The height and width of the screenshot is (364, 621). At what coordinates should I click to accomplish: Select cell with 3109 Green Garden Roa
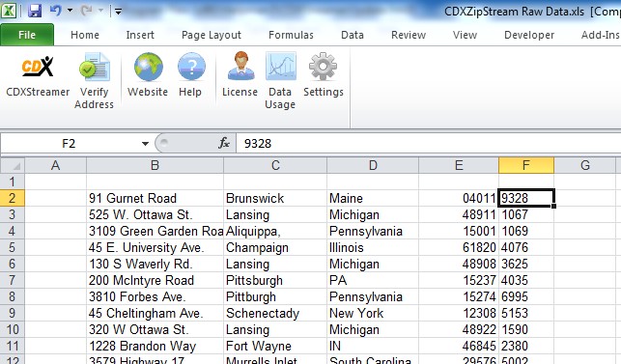pos(155,231)
